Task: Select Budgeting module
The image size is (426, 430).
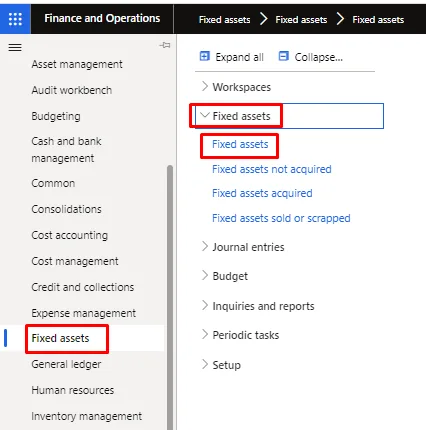Action: coord(56,116)
